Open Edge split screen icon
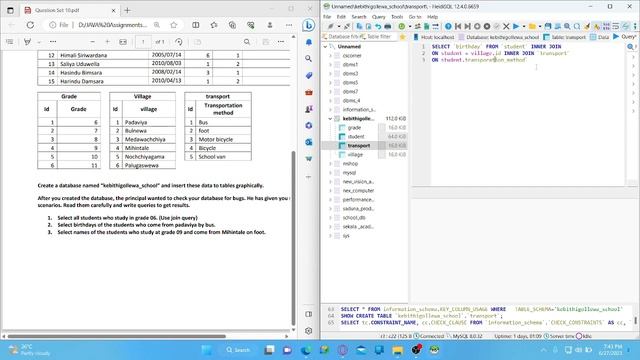This screenshot has width=640, height=360. coord(196,25)
